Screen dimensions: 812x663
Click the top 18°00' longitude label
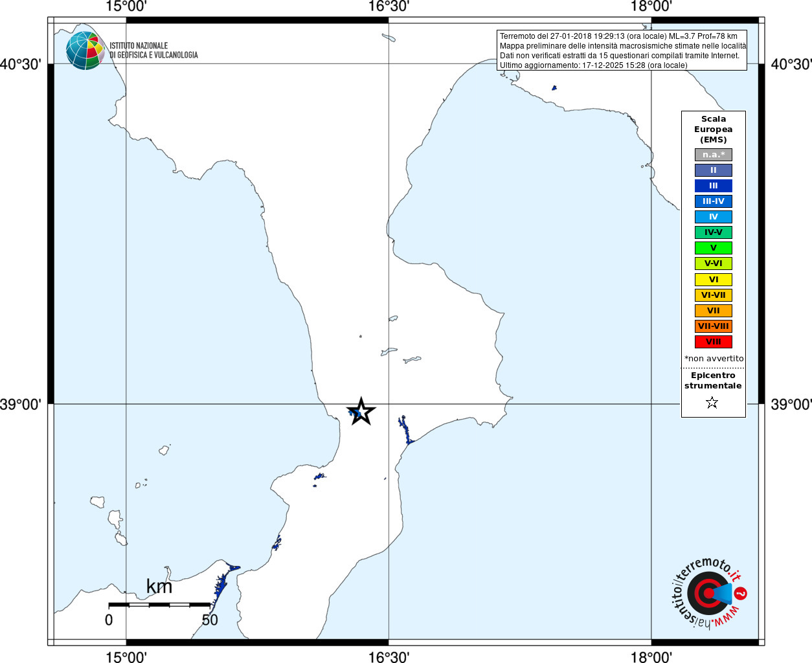651,6
